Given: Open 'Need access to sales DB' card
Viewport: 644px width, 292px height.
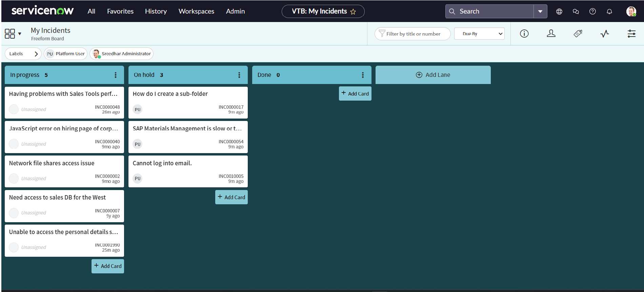Looking at the screenshot, I should click(x=64, y=206).
